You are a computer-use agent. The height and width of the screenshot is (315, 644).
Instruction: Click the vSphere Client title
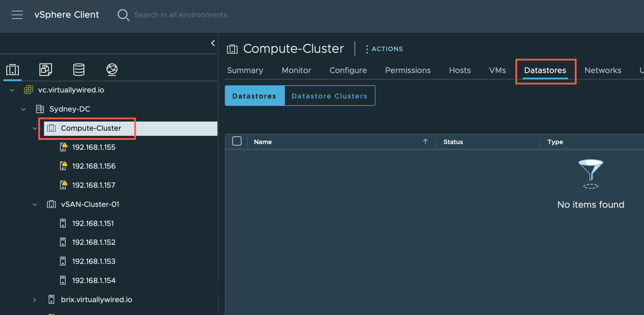coord(66,15)
